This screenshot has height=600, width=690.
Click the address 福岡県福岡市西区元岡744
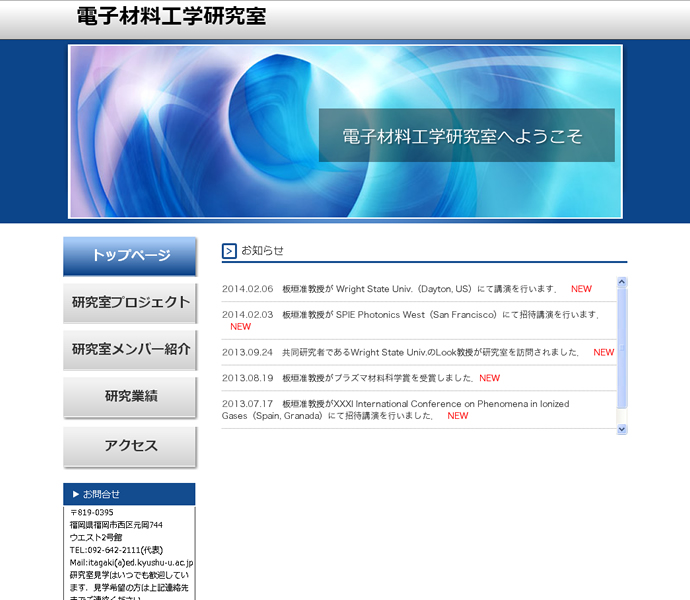116,525
